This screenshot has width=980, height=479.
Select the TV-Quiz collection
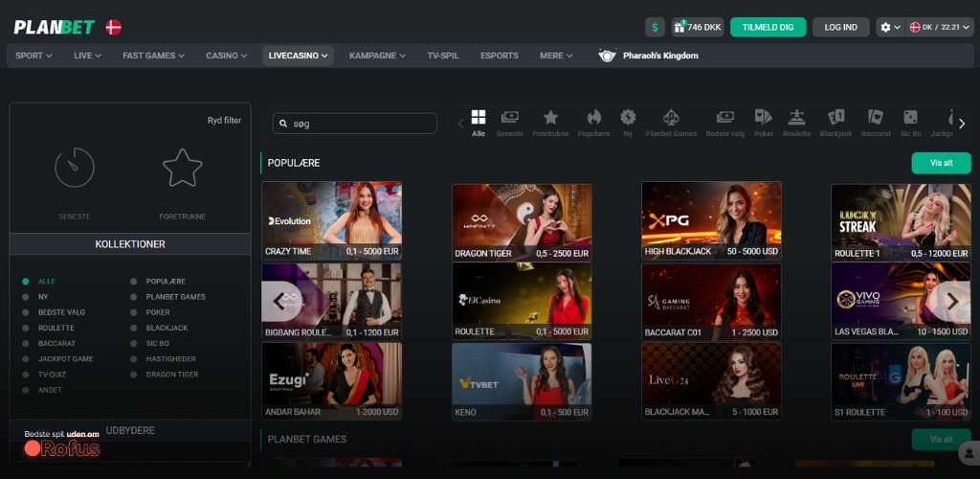52,375
